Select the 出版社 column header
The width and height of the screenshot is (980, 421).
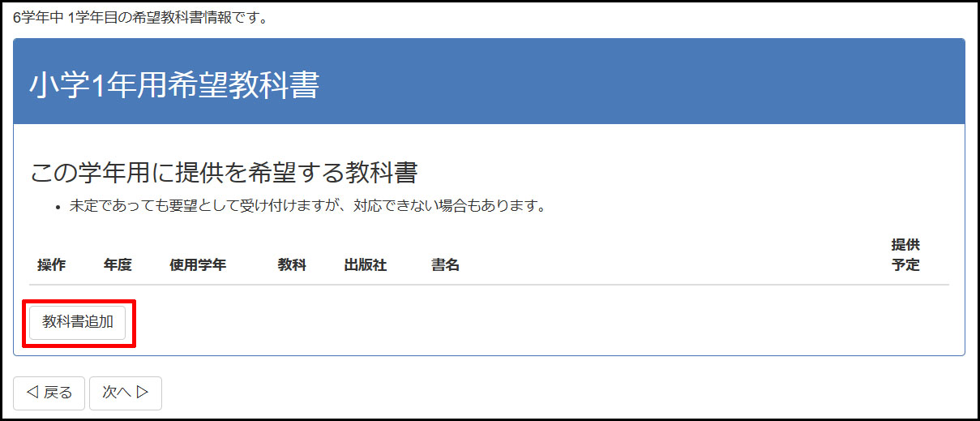coord(365,265)
